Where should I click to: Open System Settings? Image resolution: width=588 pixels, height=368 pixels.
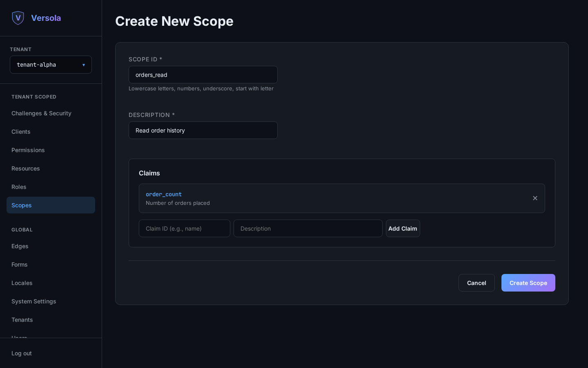[51, 301]
